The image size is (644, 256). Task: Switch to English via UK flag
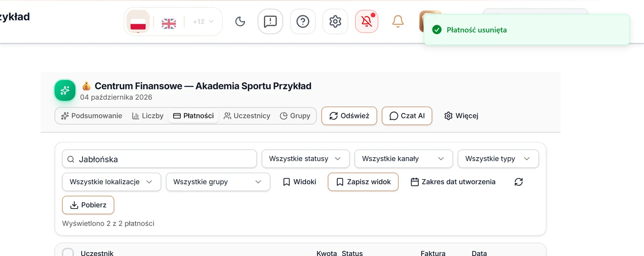[x=169, y=24]
